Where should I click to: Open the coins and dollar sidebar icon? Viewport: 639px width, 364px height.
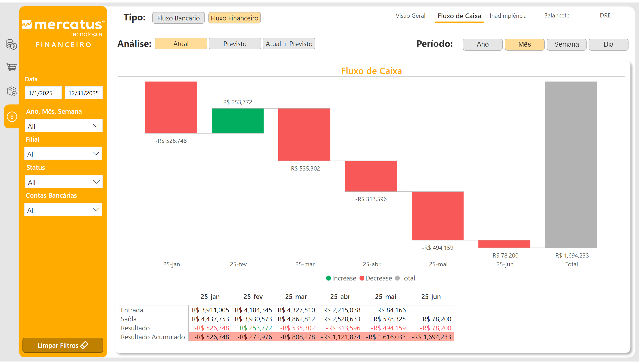(x=11, y=44)
